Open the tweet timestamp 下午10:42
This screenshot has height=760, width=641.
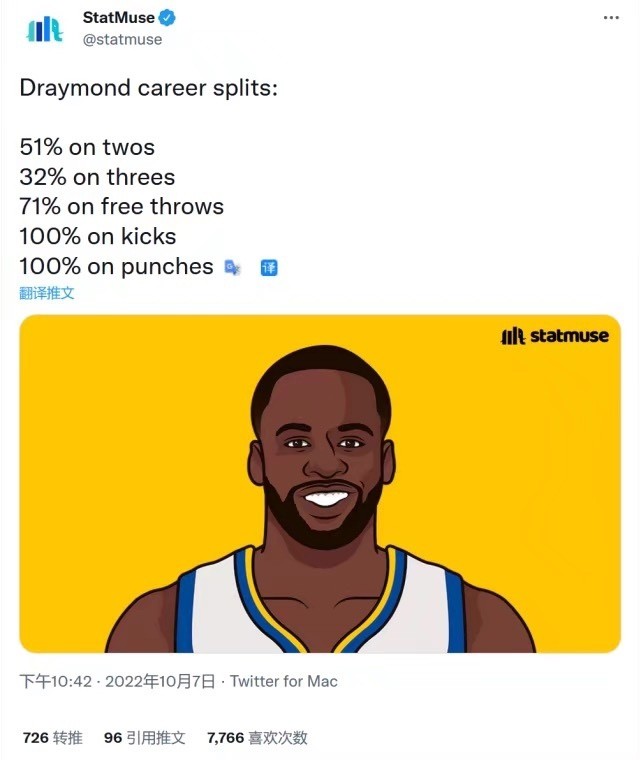pyautogui.click(x=56, y=681)
